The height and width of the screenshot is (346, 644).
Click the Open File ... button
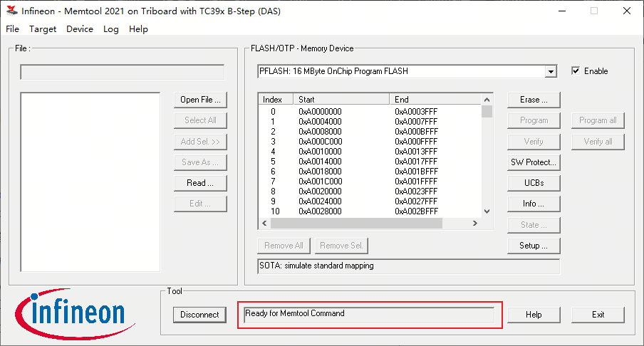[x=200, y=100]
